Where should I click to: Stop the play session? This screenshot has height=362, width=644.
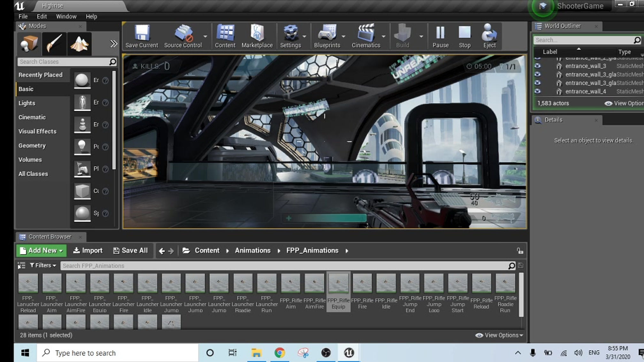click(464, 36)
